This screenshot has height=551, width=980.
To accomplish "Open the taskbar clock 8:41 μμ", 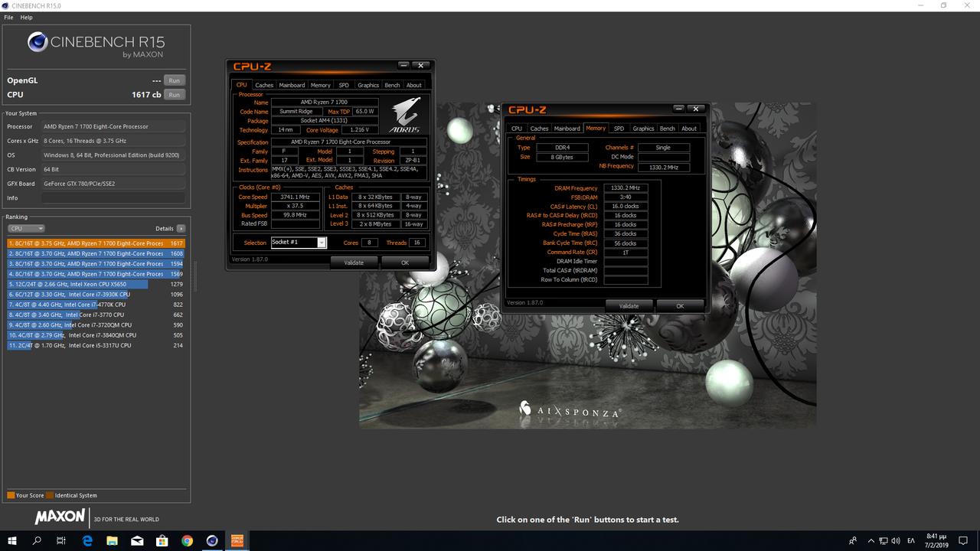I will point(936,540).
